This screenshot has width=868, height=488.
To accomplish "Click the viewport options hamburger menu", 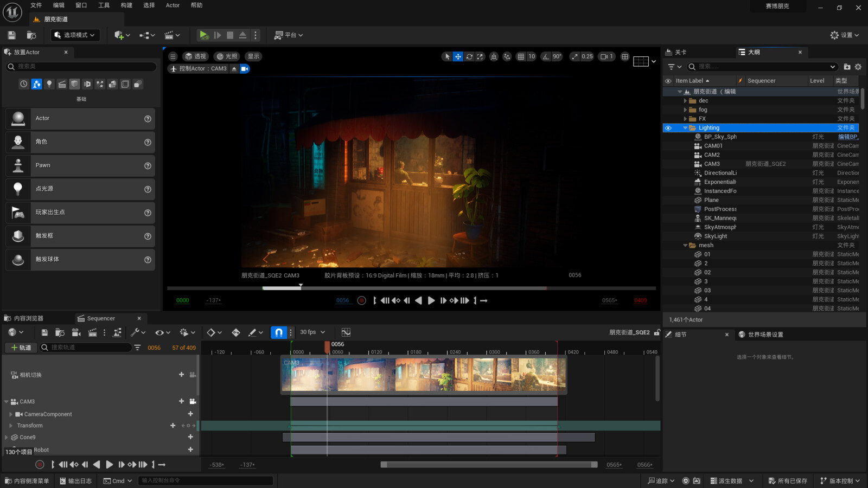I will tap(173, 56).
